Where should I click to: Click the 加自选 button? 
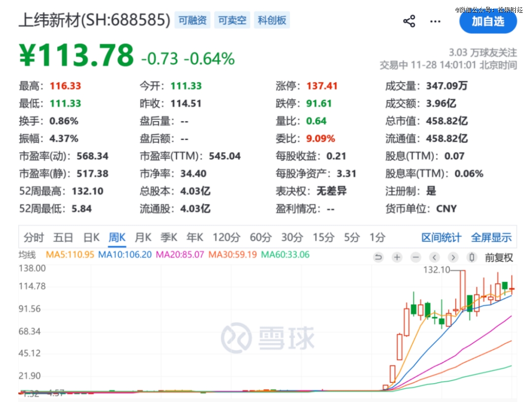(x=488, y=21)
